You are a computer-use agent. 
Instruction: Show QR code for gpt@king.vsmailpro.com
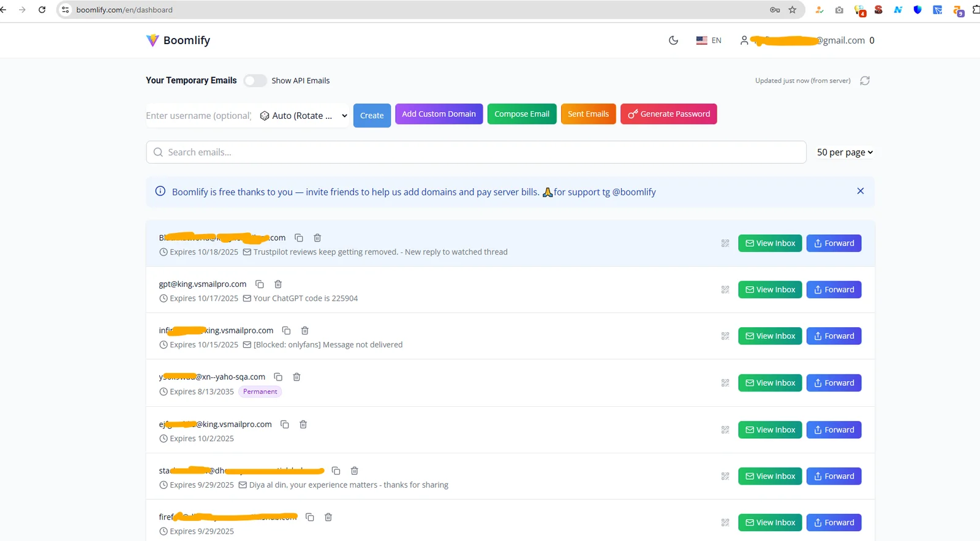(725, 290)
